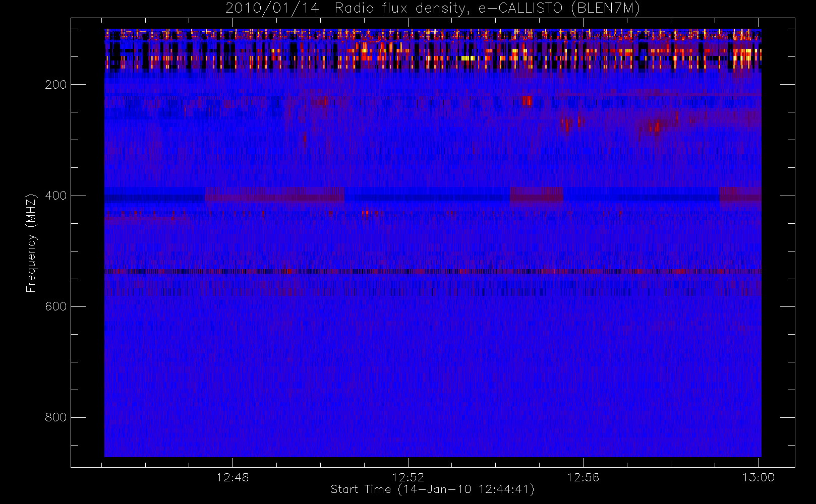Screen dimensions: 816x504
Task: Click the 600 frequency tick label
Action: [x=55, y=306]
